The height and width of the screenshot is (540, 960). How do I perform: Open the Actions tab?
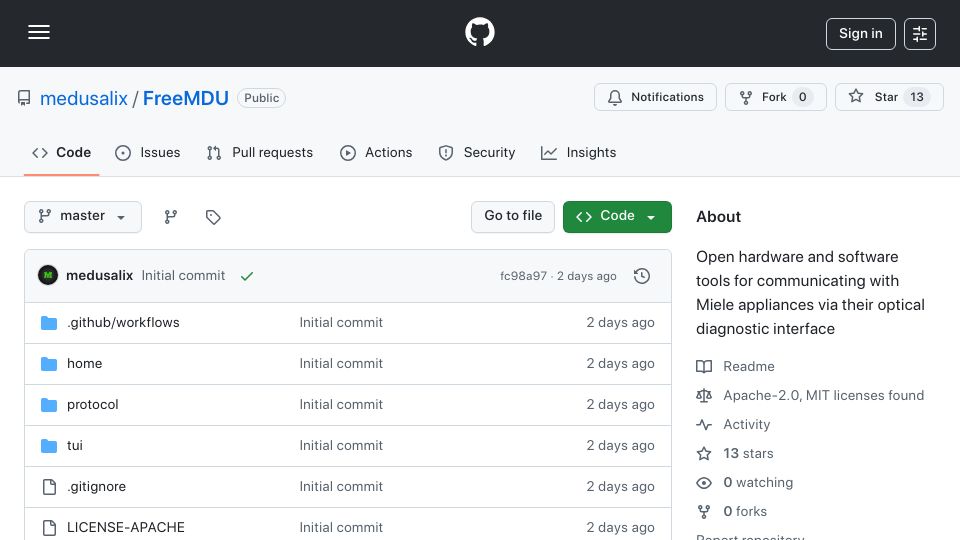pyautogui.click(x=376, y=152)
